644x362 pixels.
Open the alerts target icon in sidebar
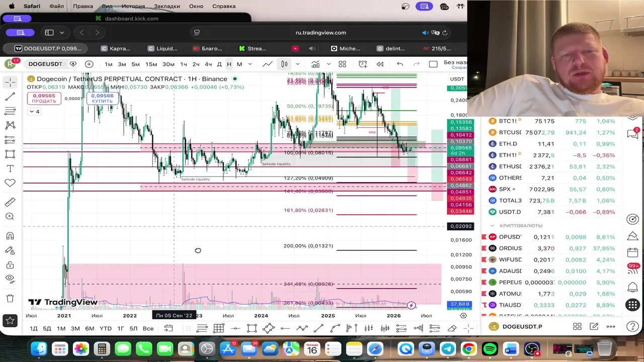click(x=632, y=219)
